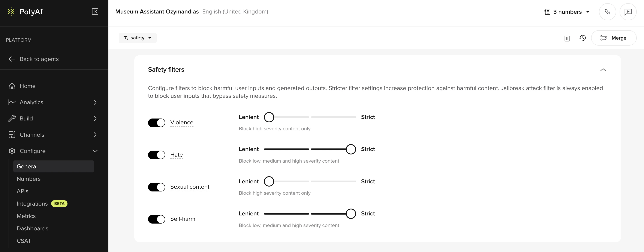Turn off the Hate filter toggle

tap(156, 155)
